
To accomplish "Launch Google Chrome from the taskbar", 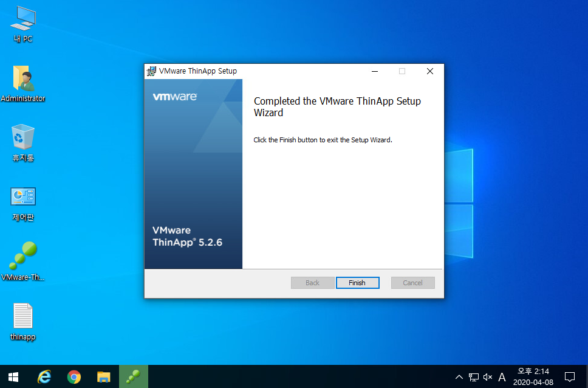I will pos(74,376).
